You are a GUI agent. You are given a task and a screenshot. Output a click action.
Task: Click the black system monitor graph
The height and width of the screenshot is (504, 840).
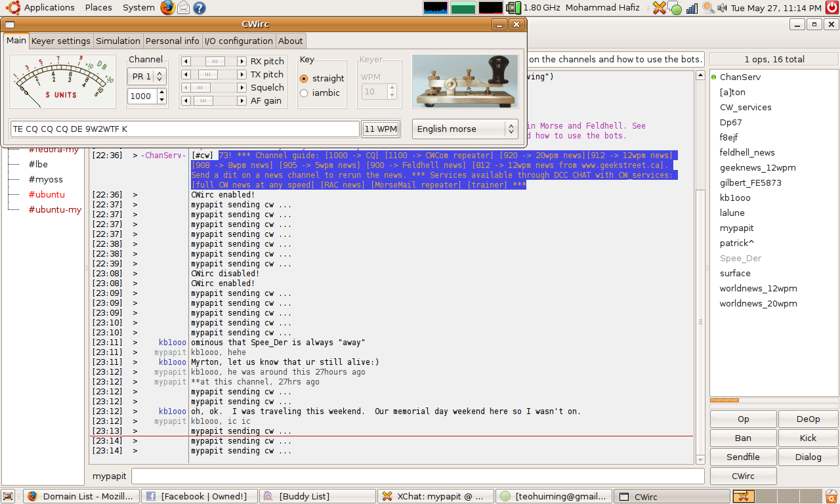click(491, 8)
